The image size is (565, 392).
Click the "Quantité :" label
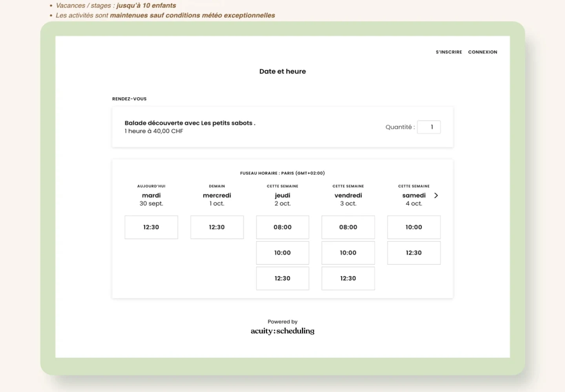(x=400, y=127)
